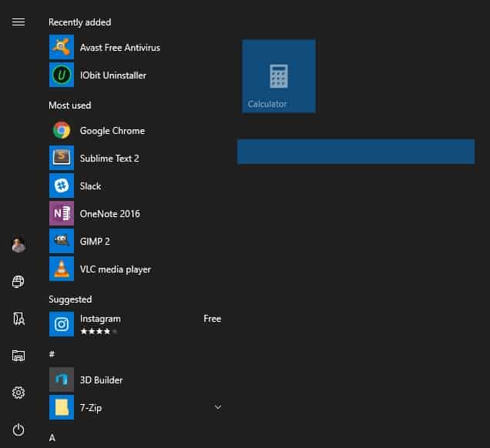Click the Instagram suggested app icon
The width and height of the screenshot is (490, 448).
coord(62,324)
